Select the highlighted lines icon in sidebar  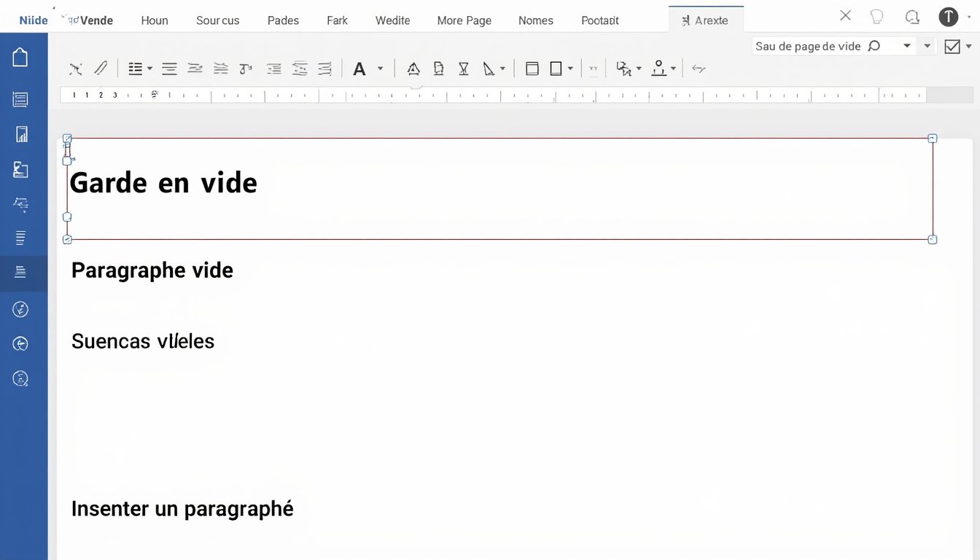pos(20,272)
